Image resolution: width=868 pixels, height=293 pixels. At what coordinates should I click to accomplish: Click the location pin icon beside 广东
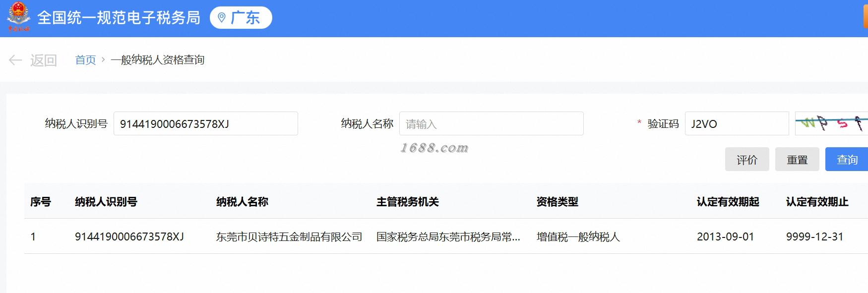click(x=222, y=17)
